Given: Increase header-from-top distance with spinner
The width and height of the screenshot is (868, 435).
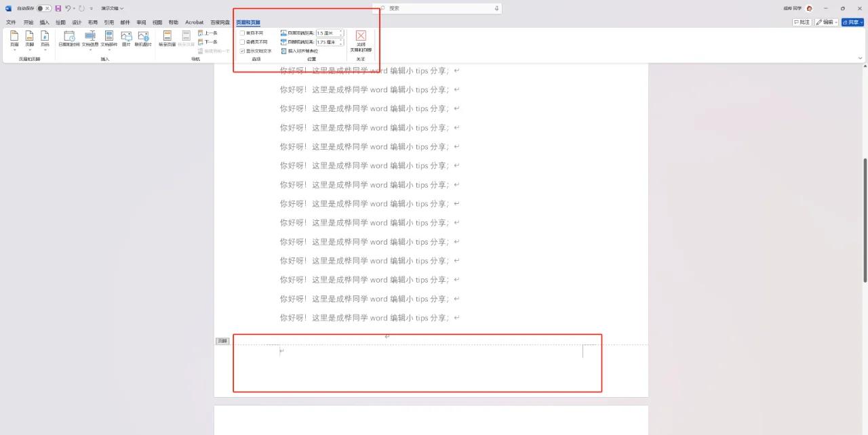Looking at the screenshot, I should click(x=341, y=30).
